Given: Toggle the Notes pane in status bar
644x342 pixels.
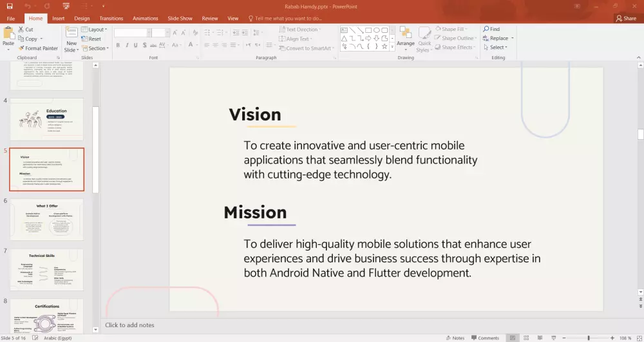Looking at the screenshot, I should pyautogui.click(x=455, y=338).
